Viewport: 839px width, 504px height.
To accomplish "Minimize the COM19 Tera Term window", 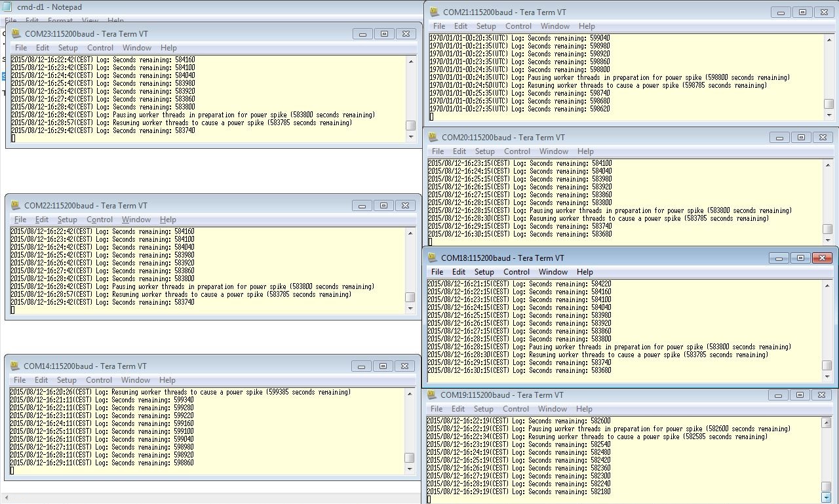I will point(777,395).
